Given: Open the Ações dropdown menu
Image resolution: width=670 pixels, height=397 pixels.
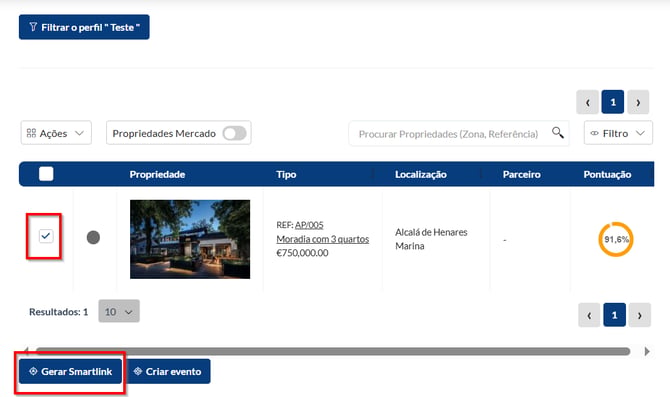Looking at the screenshot, I should [56, 133].
